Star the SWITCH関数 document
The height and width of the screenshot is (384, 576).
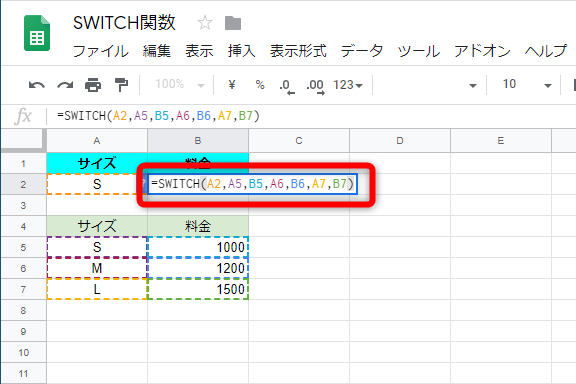click(205, 23)
